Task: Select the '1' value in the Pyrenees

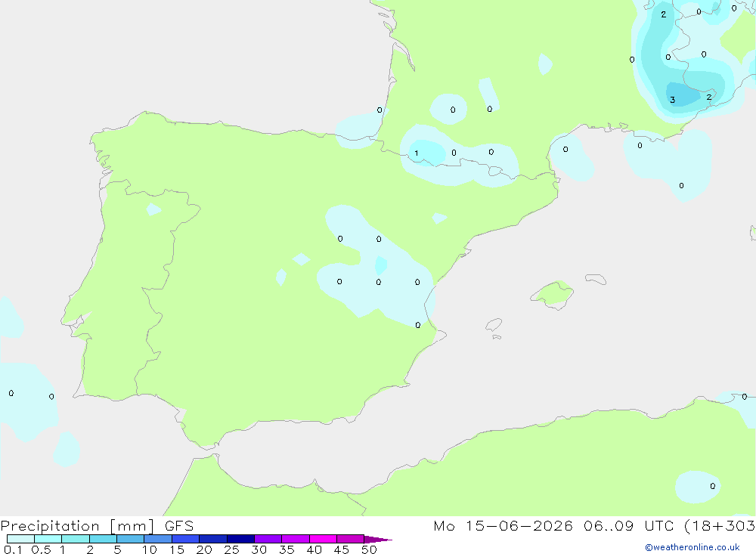Action: tap(417, 153)
